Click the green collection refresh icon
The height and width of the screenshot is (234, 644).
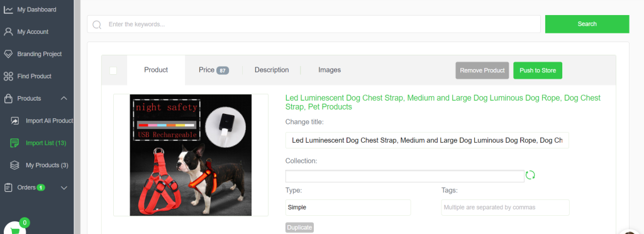pos(530,175)
